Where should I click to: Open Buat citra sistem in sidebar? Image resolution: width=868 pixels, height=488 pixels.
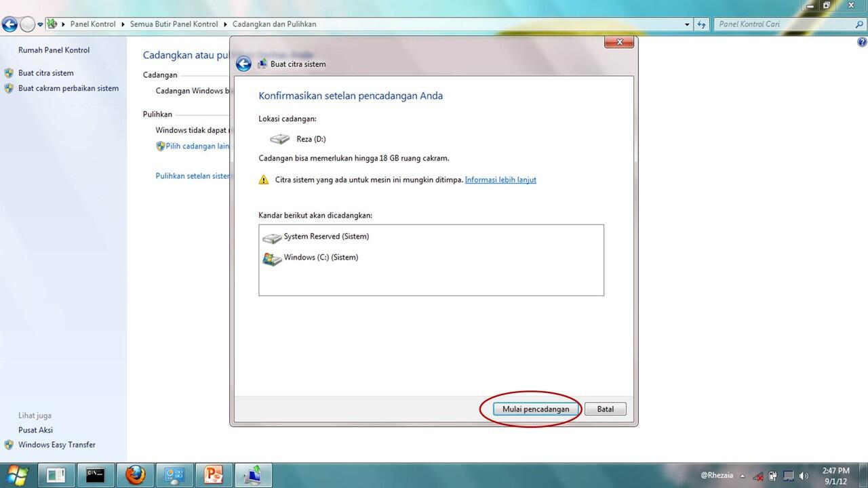point(46,73)
